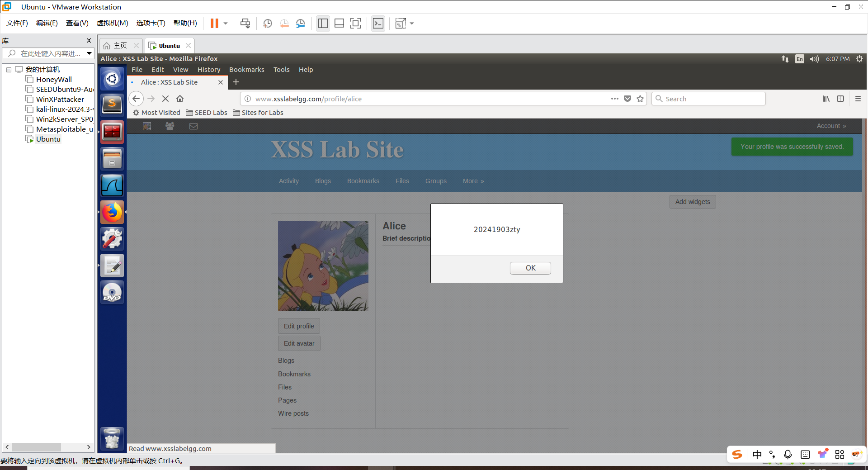Save page to Pocket
Screen dimensions: 868x470
coord(627,99)
